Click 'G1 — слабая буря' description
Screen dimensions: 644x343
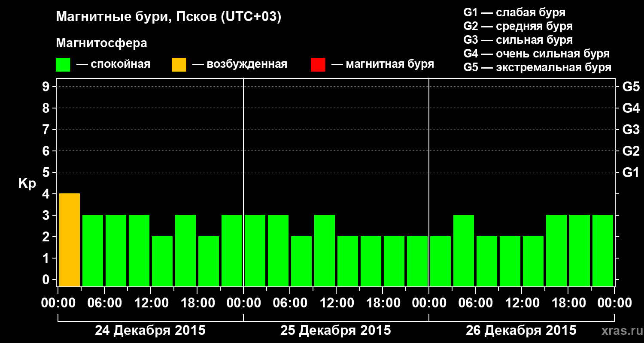(x=514, y=12)
